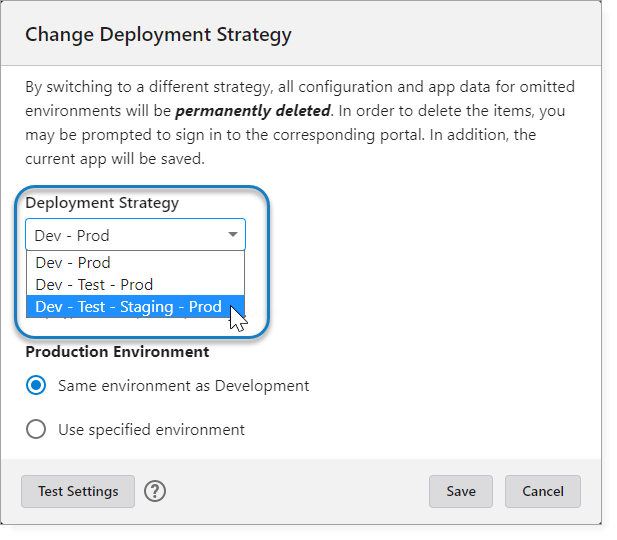Enable the "Use specified environment" radio button
This screenshot has width=617, height=540.
pyautogui.click(x=36, y=429)
